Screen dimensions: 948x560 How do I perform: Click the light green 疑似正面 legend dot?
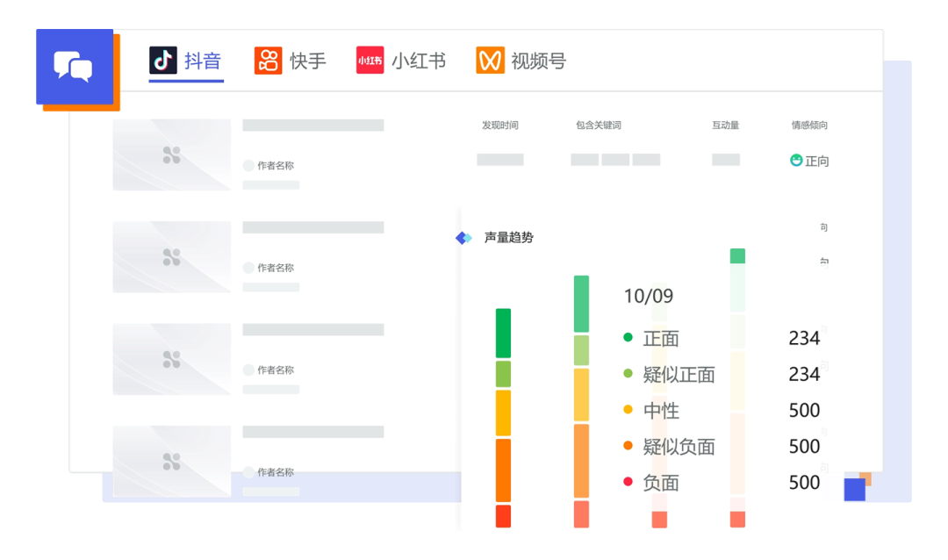628,374
